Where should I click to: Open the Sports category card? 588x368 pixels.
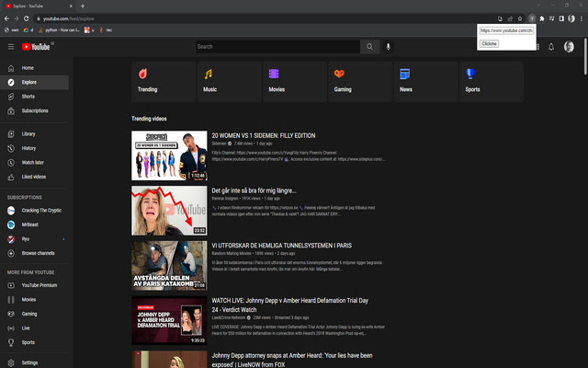click(x=492, y=82)
